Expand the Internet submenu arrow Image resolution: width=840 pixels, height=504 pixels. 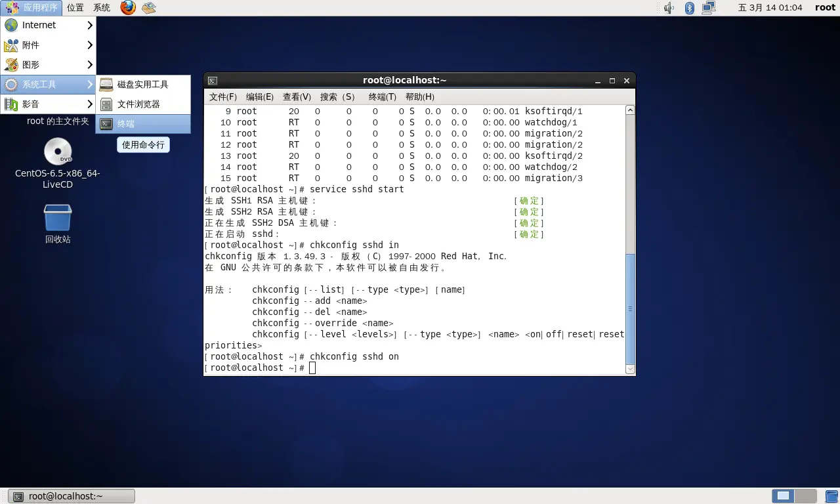click(91, 25)
